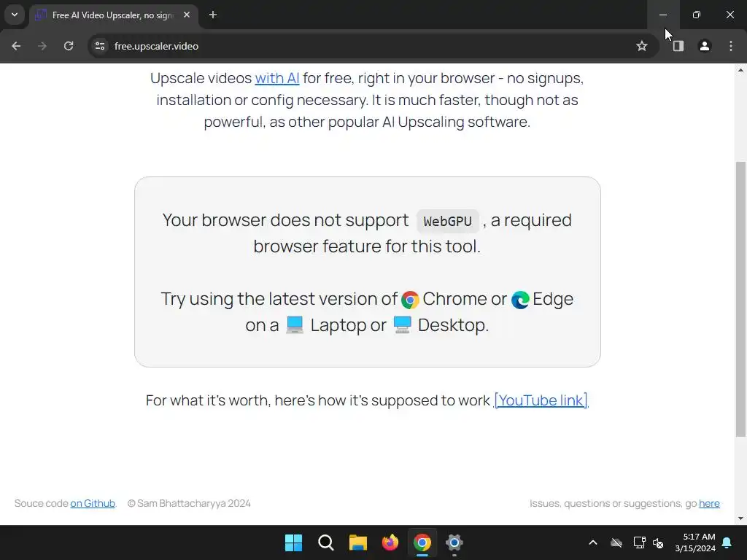
Task: Reload the free.upscaler.video page
Action: point(69,46)
